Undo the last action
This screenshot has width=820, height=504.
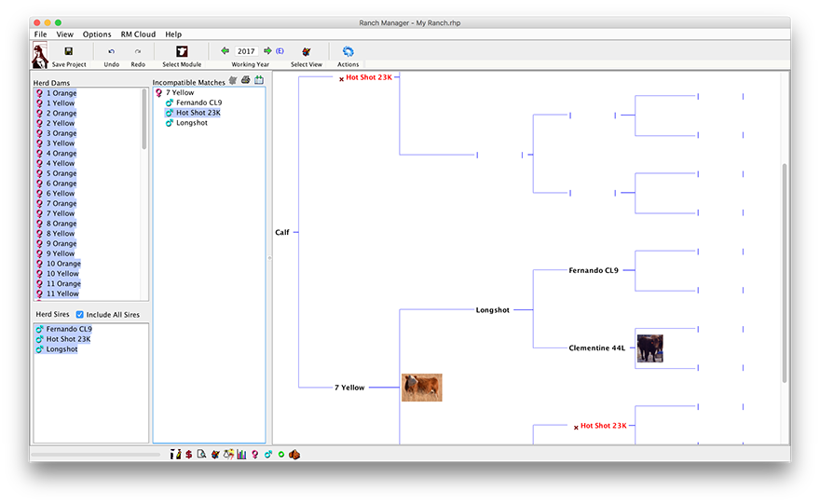pyautogui.click(x=112, y=51)
